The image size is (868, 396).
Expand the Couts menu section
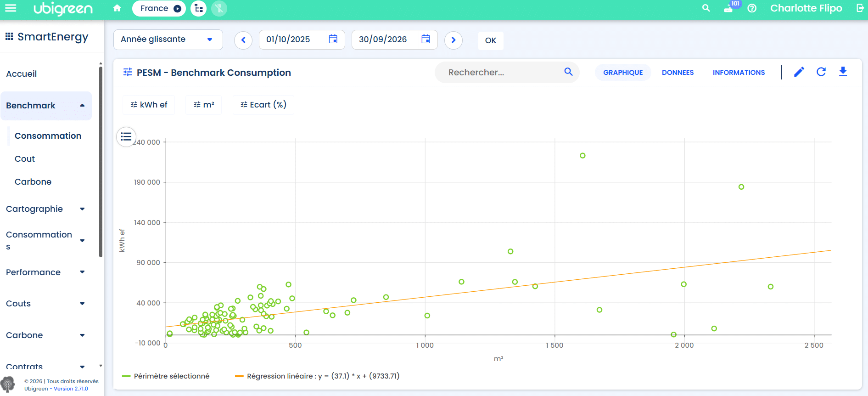pyautogui.click(x=46, y=304)
